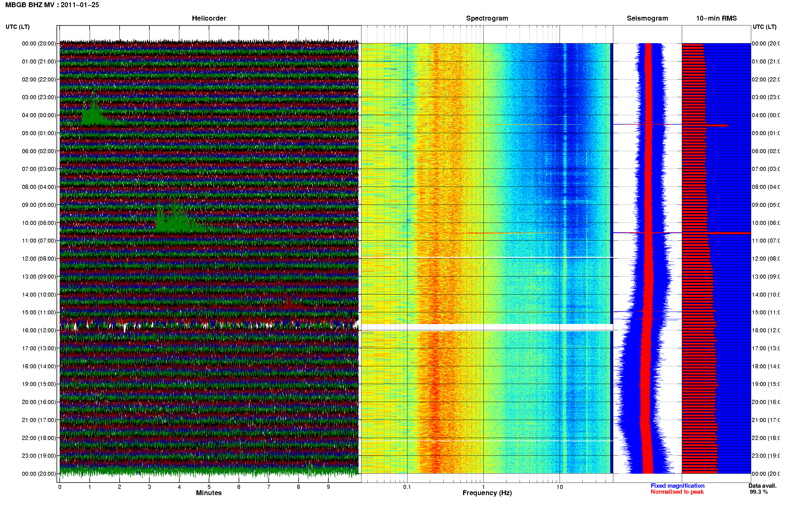
Task: Click the left time label '15:00 (11:00)'
Action: coord(39,312)
